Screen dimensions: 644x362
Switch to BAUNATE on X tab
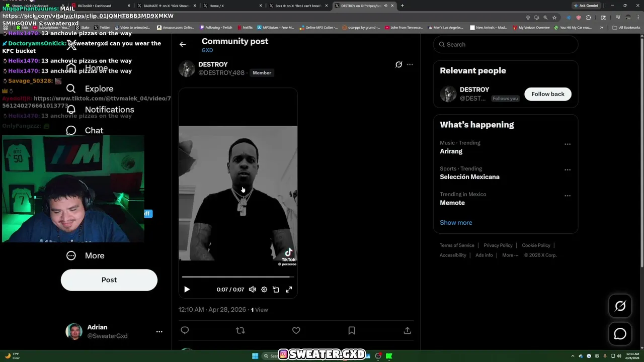166,6
